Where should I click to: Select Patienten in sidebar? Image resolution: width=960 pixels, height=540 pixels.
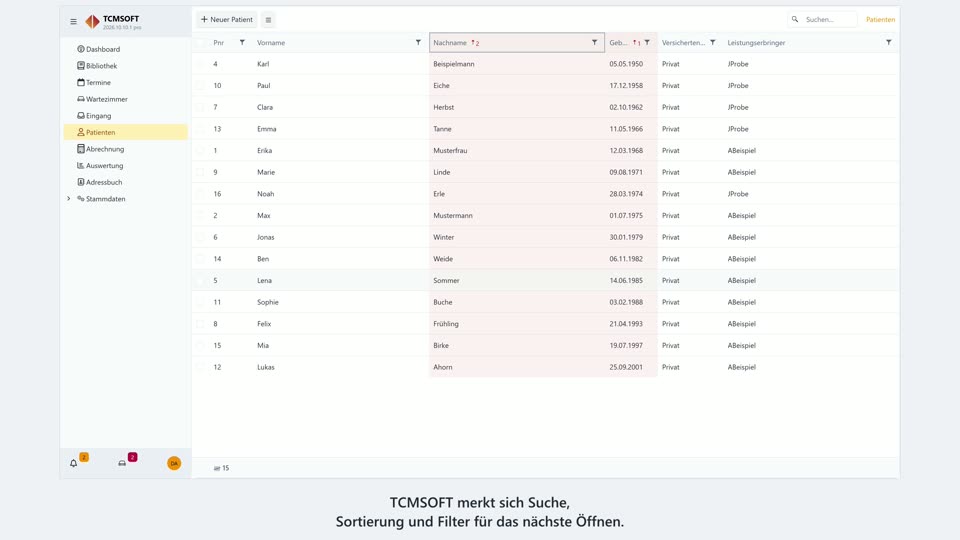click(x=126, y=132)
